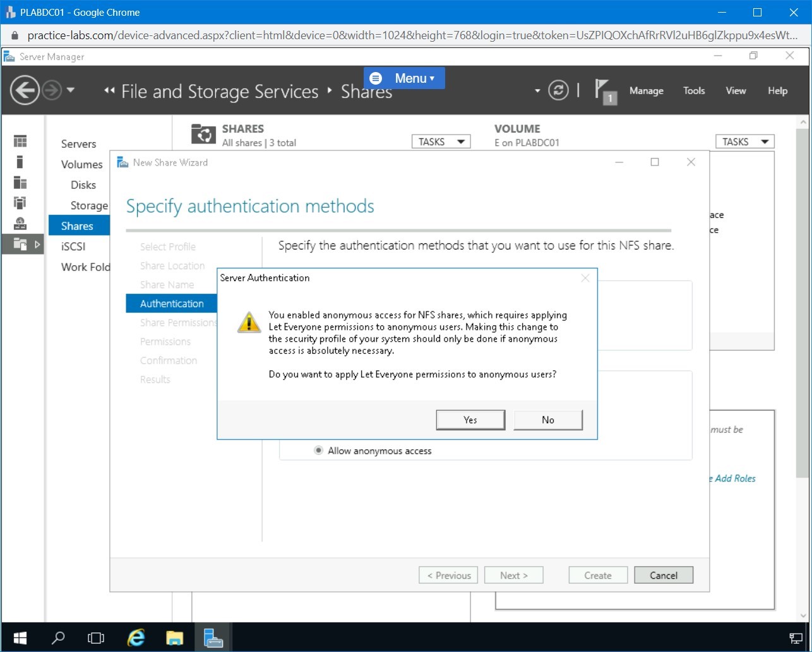Image resolution: width=812 pixels, height=652 pixels.
Task: Click the Windows Start button
Action: coord(20,637)
